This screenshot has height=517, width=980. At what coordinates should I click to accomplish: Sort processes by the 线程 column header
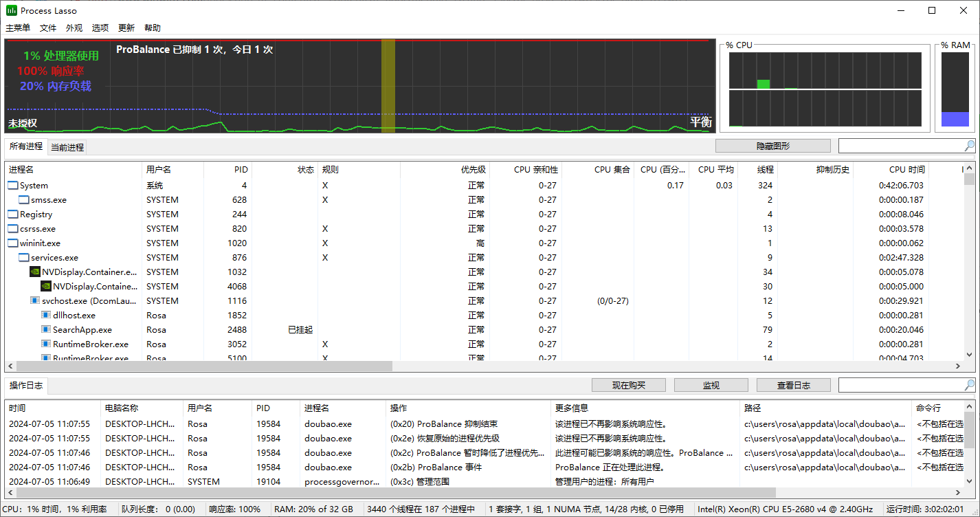tap(758, 170)
